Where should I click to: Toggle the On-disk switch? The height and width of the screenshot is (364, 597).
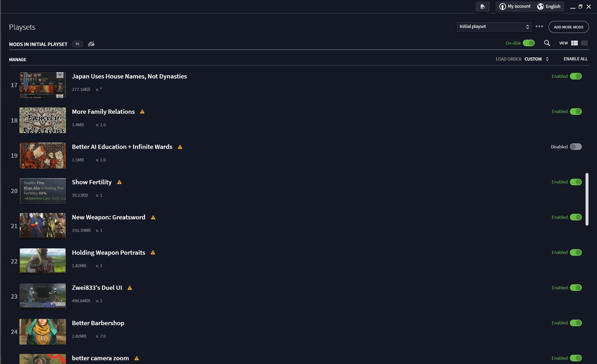(x=529, y=43)
